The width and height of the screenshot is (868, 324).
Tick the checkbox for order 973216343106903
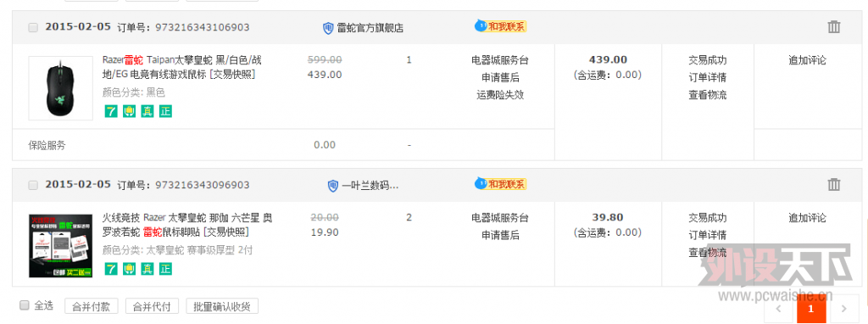(33, 28)
